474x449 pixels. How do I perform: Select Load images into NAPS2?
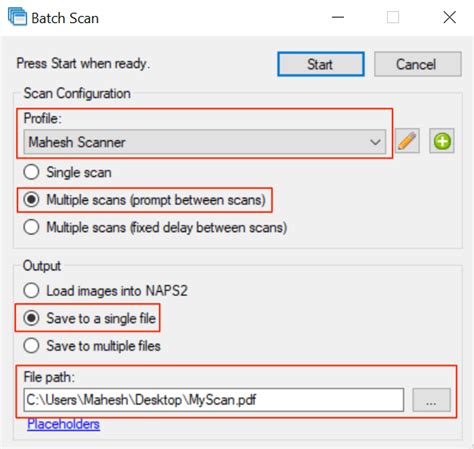click(105, 291)
